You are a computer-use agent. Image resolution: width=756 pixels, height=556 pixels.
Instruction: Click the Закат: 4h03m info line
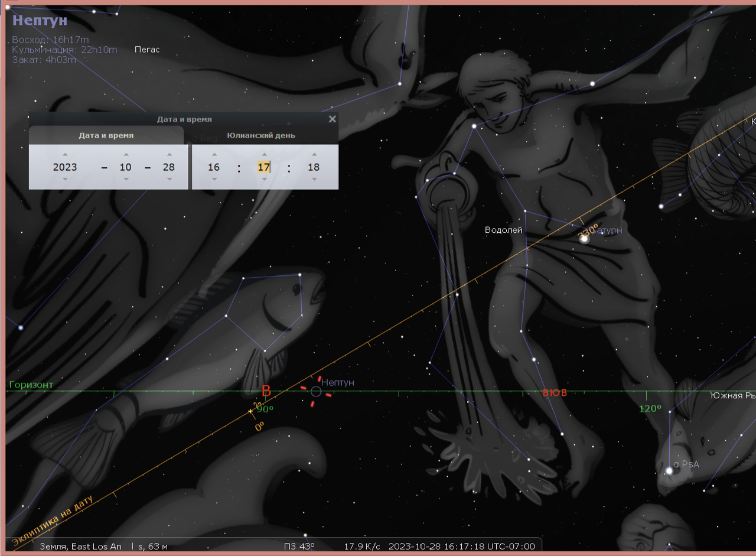[44, 60]
